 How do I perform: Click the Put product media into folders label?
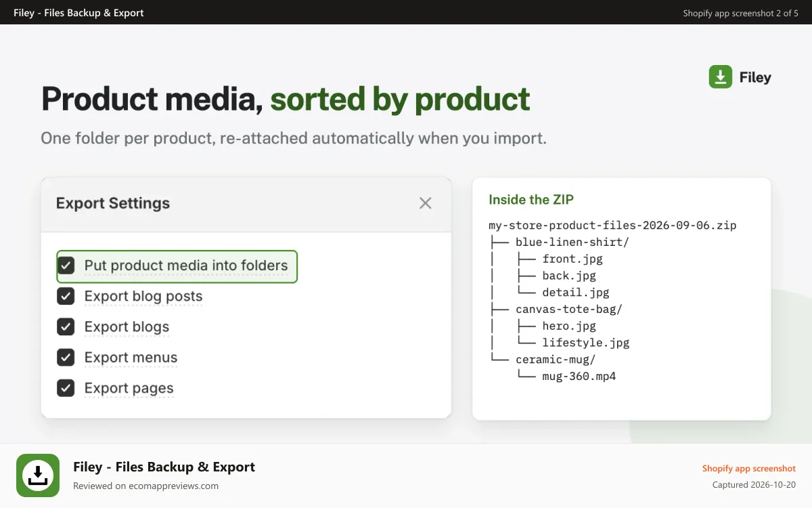point(186,266)
